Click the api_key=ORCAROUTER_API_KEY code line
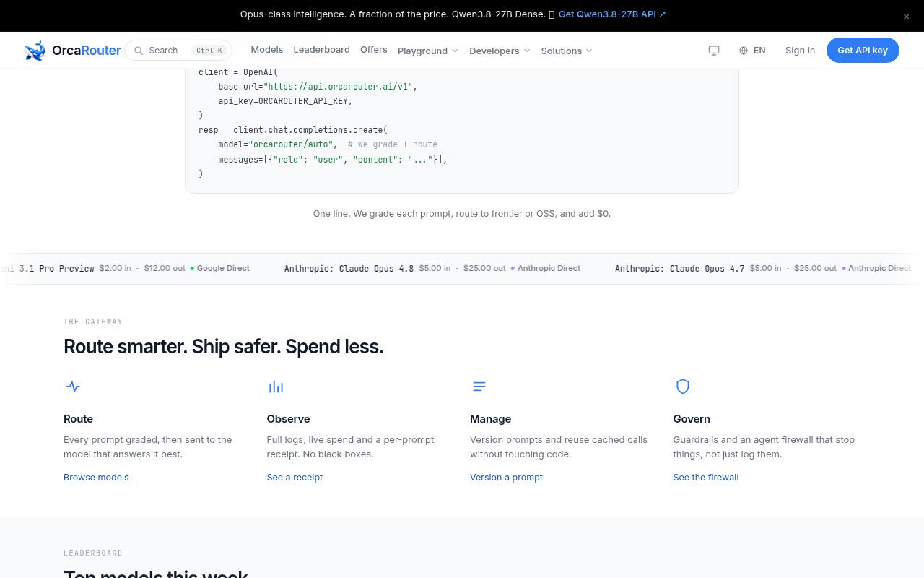This screenshot has height=578, width=924. pos(285,101)
